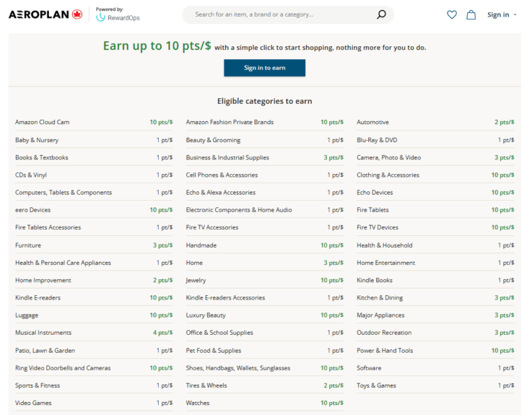Click the Aeroplan logo
Screen dimensions: 532x415
(x=45, y=14)
